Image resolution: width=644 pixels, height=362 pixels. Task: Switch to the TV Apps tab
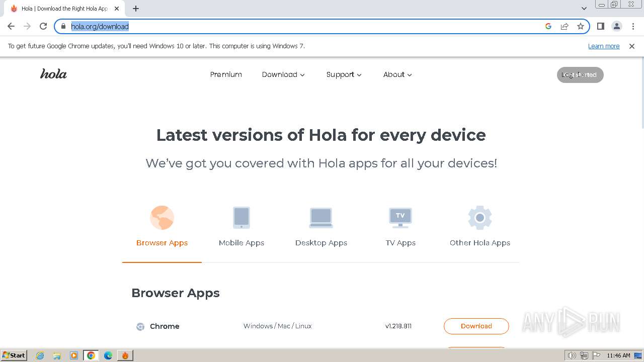point(400,227)
